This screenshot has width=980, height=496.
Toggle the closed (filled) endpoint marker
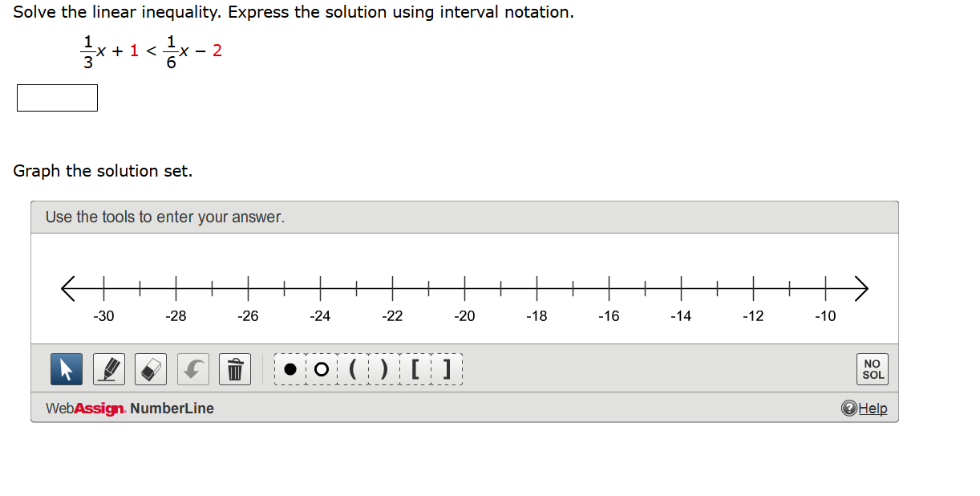pyautogui.click(x=290, y=368)
